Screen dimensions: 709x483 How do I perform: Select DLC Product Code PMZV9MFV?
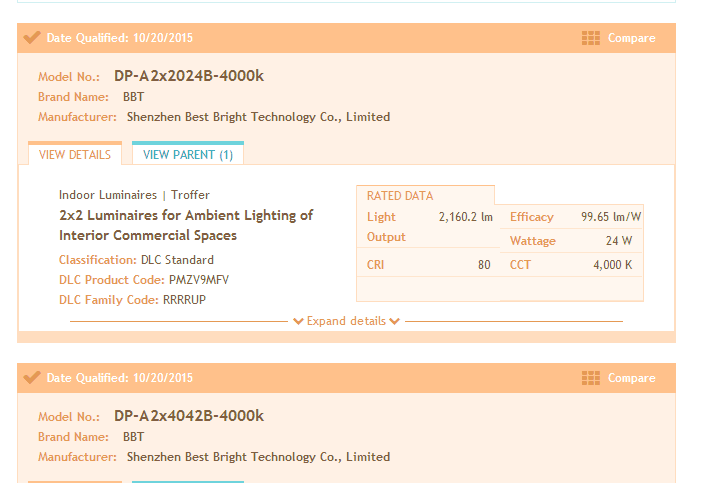point(199,280)
